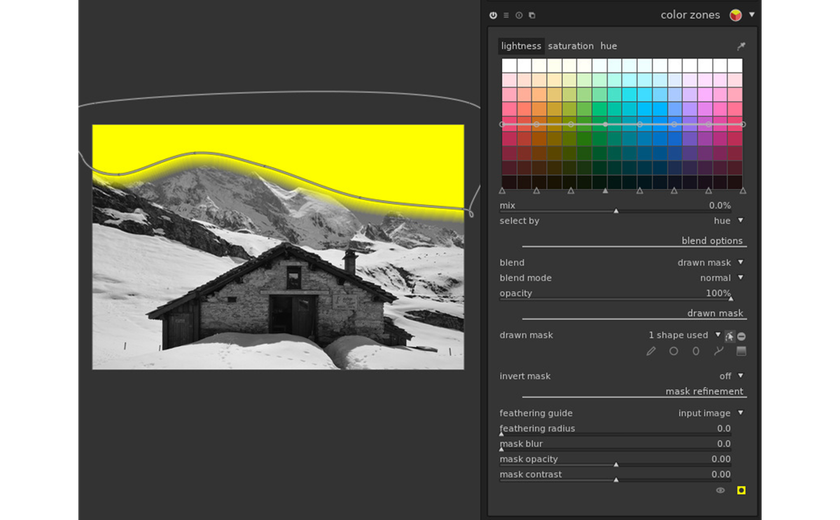Click the color zones module color icon

click(736, 15)
